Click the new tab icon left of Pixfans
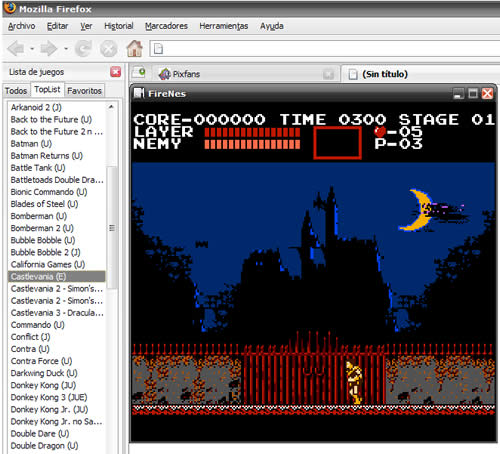The height and width of the screenshot is (454, 500). click(x=139, y=72)
